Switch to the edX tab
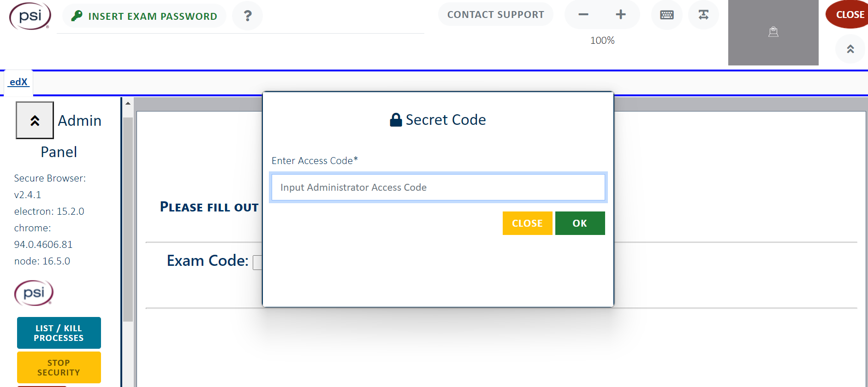Screen dimensions: 868x387 click(18, 82)
